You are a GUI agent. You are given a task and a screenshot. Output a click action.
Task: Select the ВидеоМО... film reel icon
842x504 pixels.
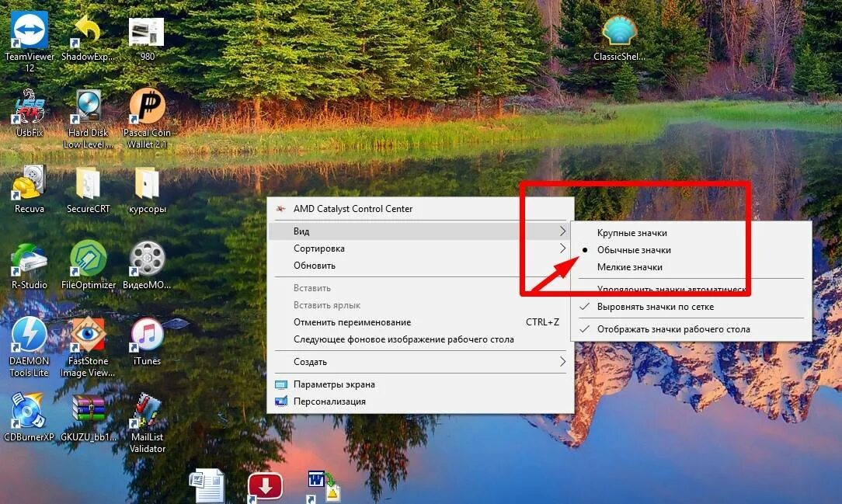click(147, 259)
